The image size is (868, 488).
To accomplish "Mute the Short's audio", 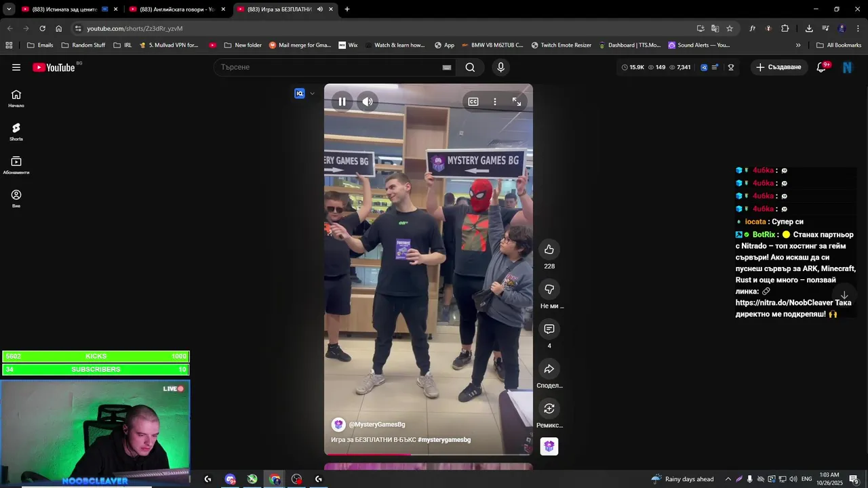I will point(368,102).
